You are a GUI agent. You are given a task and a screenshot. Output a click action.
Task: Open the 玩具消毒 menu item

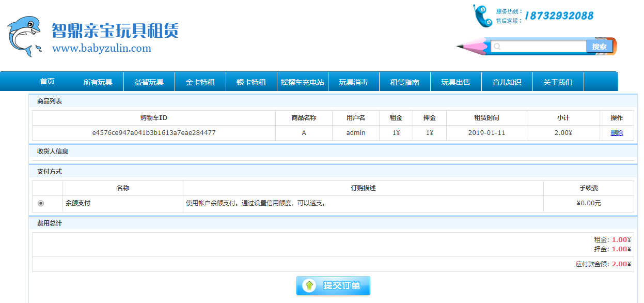pos(353,82)
